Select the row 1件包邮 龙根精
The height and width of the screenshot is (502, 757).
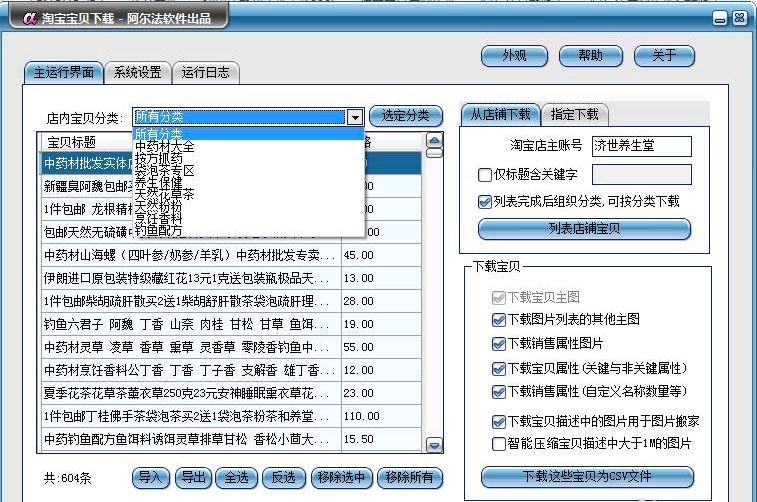(87, 209)
